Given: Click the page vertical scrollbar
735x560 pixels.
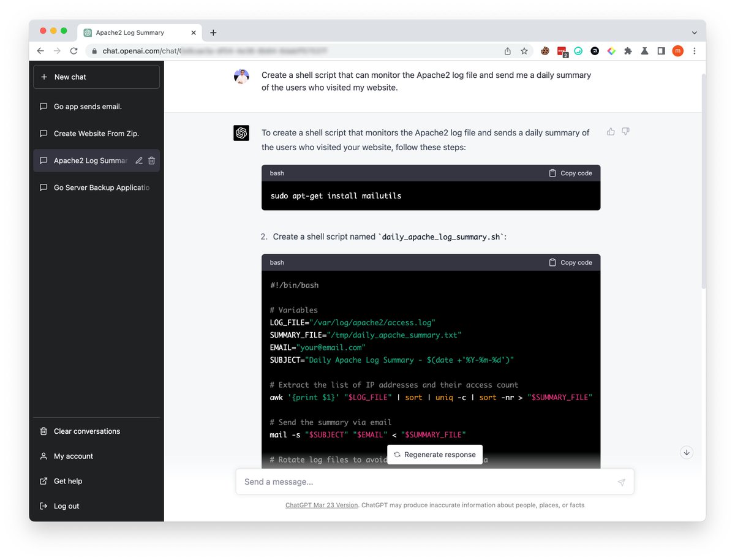Looking at the screenshot, I should coord(703,181).
